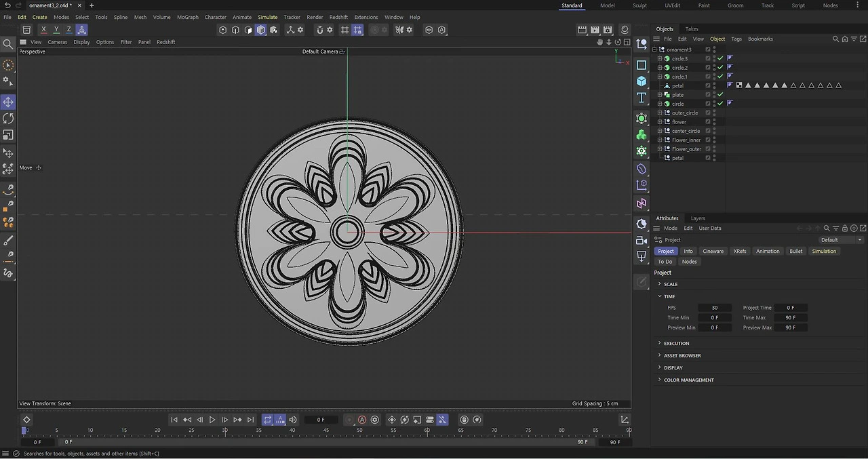Open the Simulate menu
This screenshot has height=459, width=868.
click(x=267, y=17)
